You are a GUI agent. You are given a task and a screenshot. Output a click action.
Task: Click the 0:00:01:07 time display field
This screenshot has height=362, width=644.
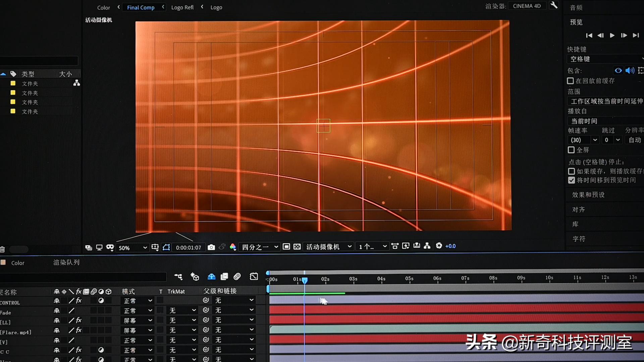[188, 247]
